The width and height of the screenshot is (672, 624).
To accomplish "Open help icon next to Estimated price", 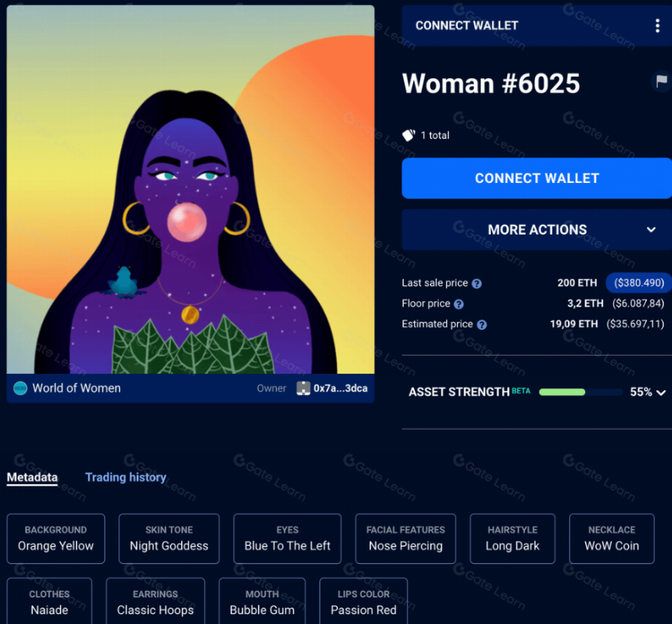I will 481,325.
